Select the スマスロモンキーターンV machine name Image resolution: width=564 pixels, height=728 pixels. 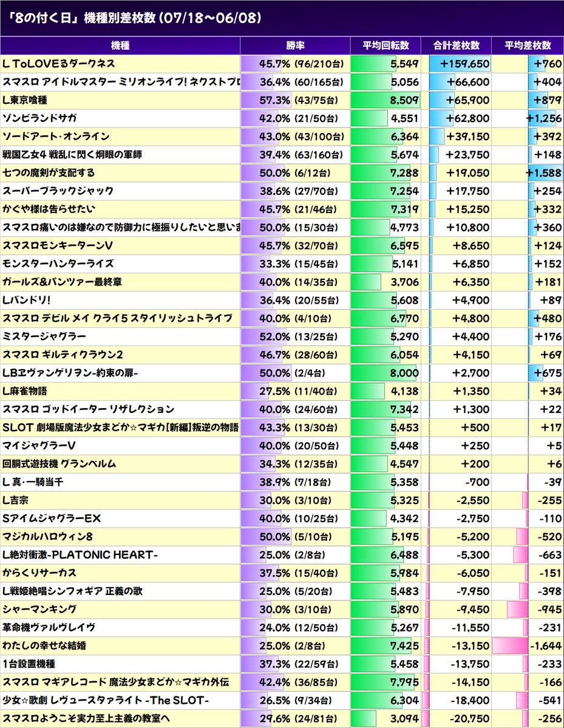click(58, 246)
